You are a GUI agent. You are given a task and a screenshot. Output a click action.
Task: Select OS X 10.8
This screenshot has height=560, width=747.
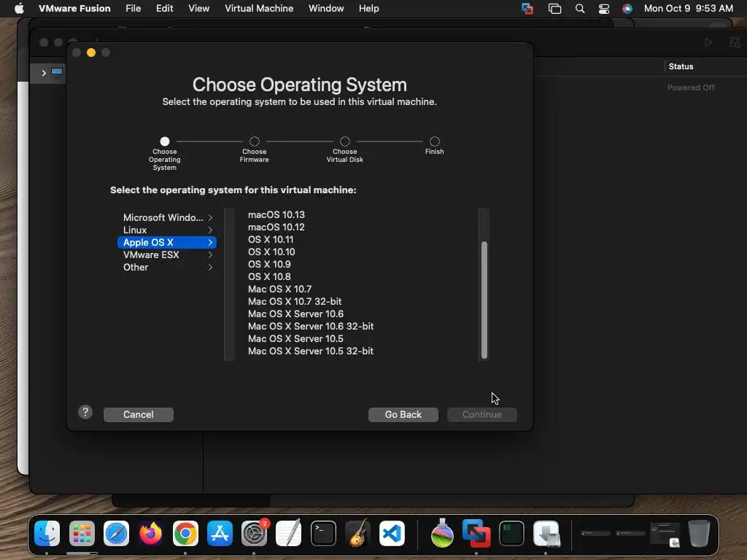coord(269,276)
